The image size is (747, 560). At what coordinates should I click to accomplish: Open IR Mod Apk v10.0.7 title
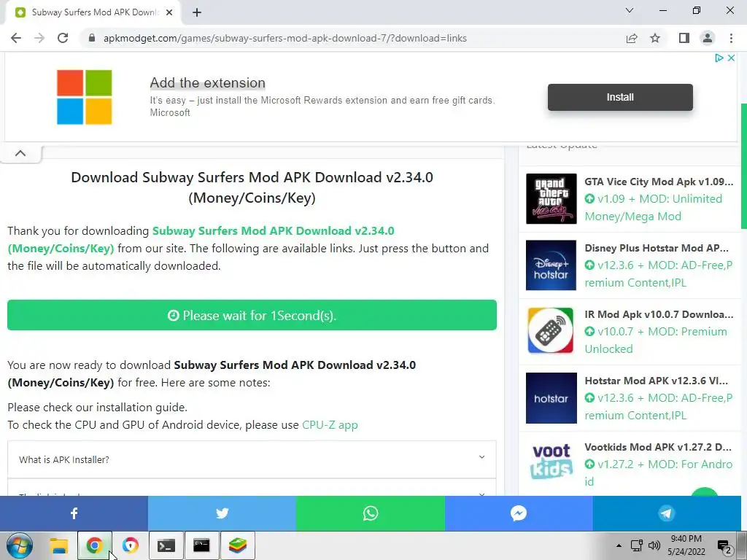click(659, 314)
